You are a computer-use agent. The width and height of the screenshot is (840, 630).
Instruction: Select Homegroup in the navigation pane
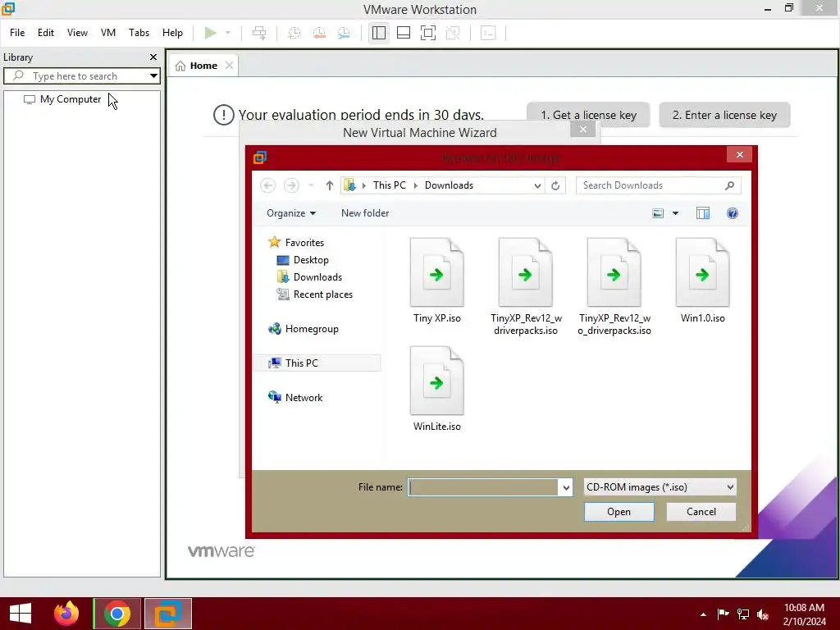point(304,328)
